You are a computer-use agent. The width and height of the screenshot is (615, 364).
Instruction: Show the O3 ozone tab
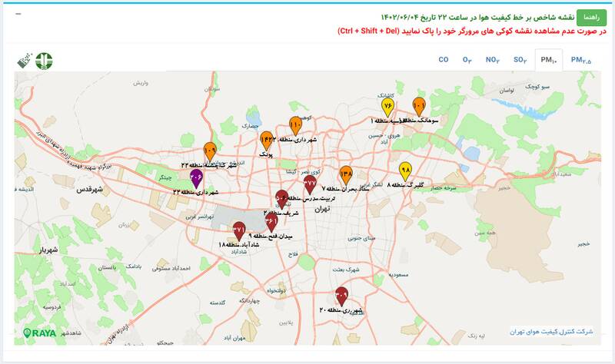coord(467,60)
